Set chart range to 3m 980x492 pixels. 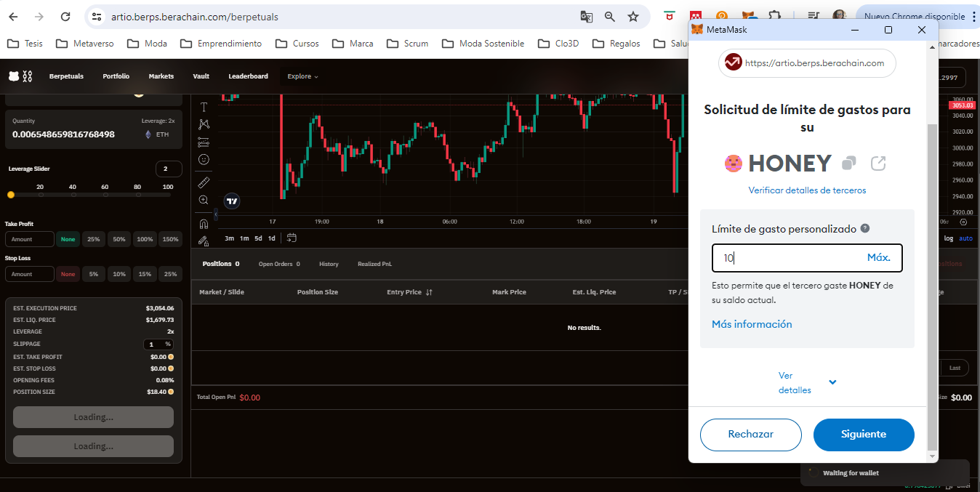[x=230, y=238]
